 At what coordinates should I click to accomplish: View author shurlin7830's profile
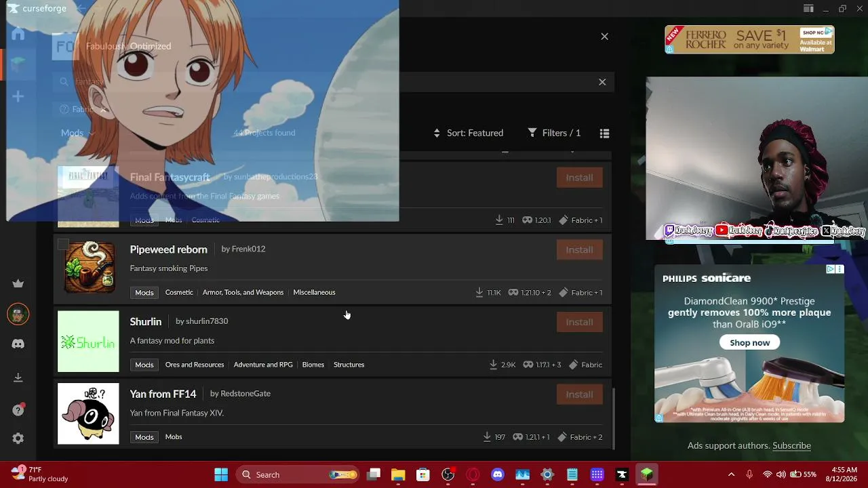click(x=207, y=321)
